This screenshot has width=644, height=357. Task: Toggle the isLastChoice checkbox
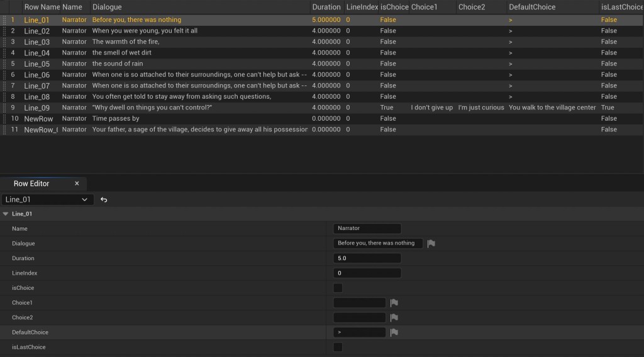coord(338,347)
